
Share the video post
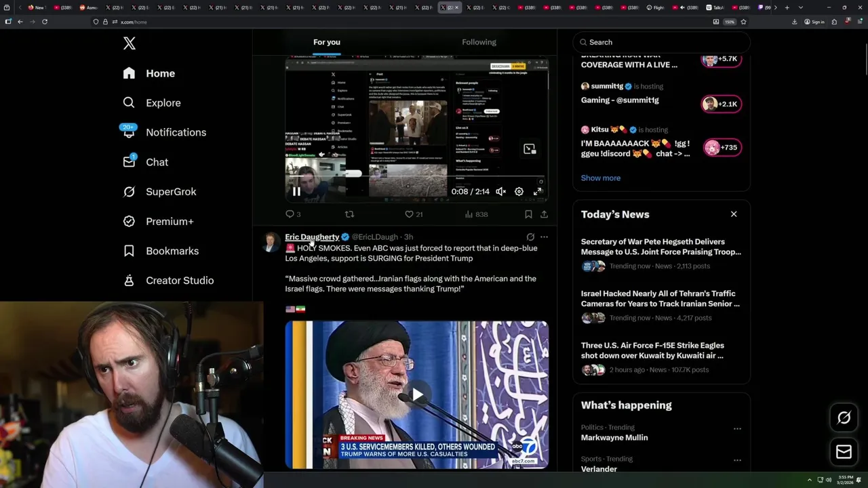[544, 214]
